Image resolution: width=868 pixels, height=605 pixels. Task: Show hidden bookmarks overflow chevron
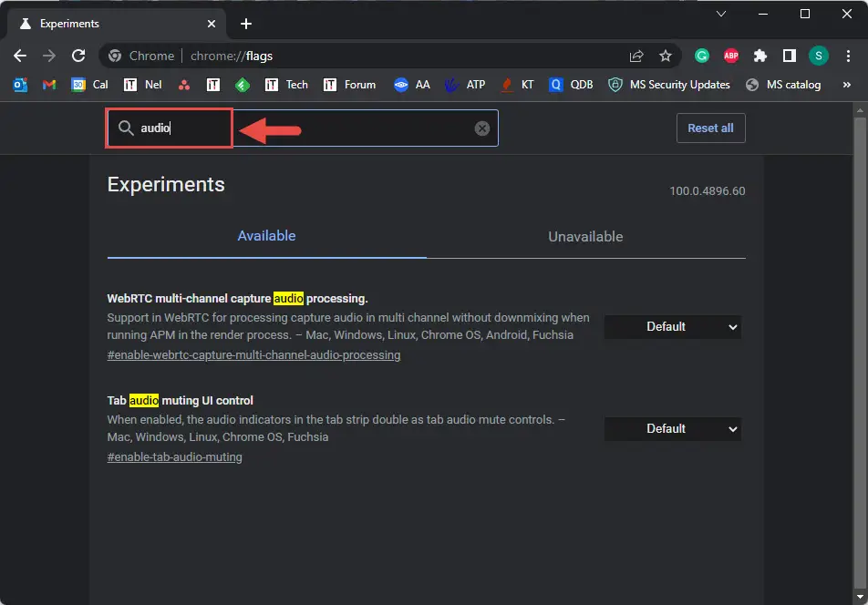(846, 85)
